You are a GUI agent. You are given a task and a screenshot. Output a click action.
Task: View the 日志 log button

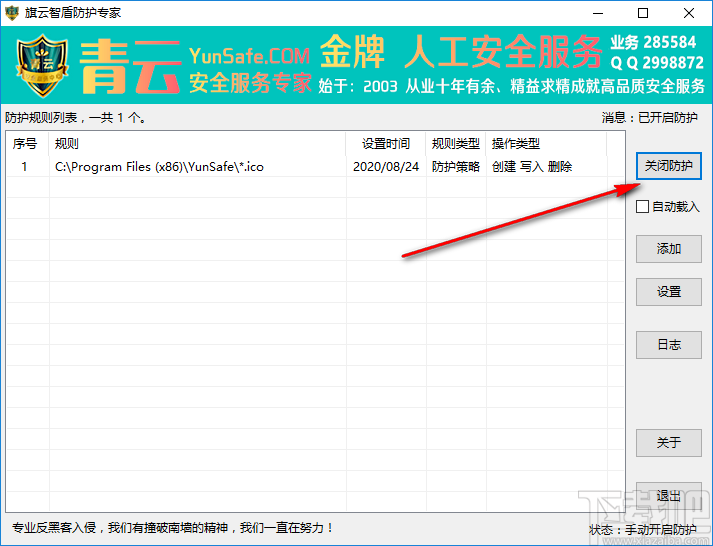pyautogui.click(x=668, y=345)
